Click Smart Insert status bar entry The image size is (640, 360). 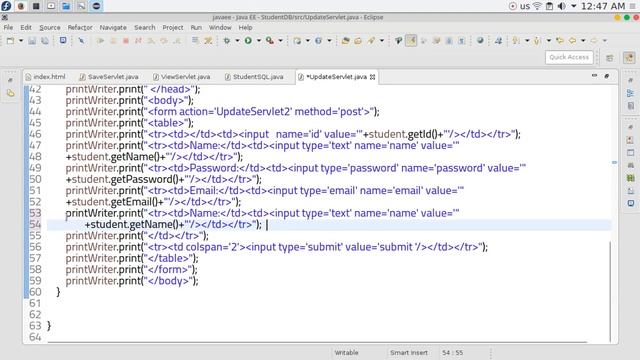click(x=409, y=353)
